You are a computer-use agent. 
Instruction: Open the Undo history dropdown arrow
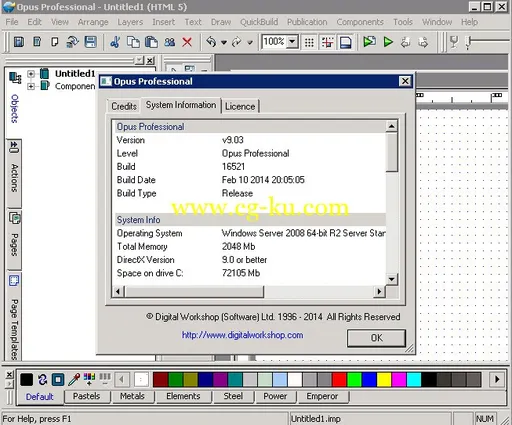tap(224, 43)
